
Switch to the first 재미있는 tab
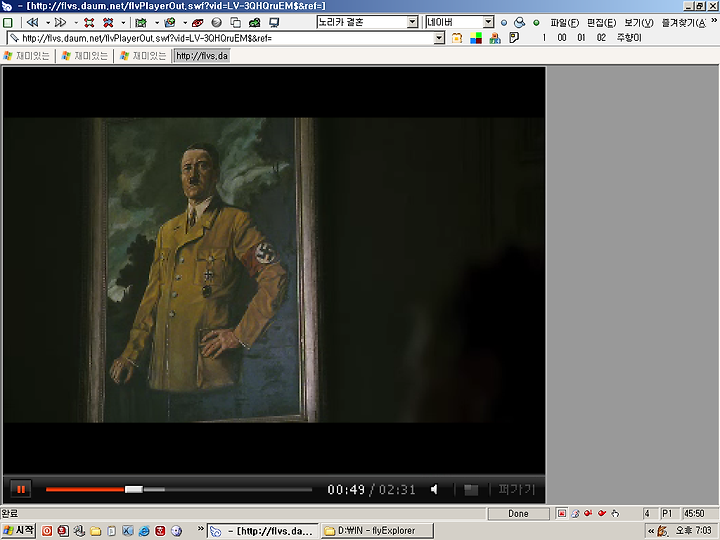[x=27, y=56]
